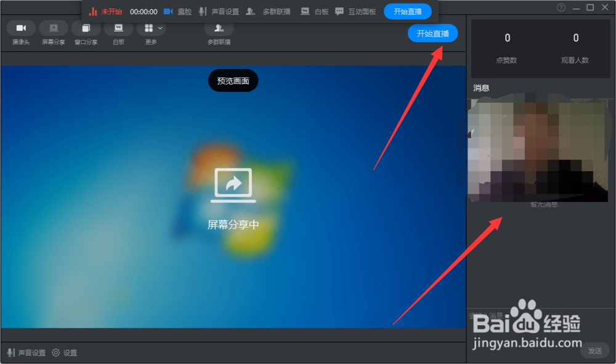Click the screen sharing (屏幕分享中) center icon

point(233,185)
